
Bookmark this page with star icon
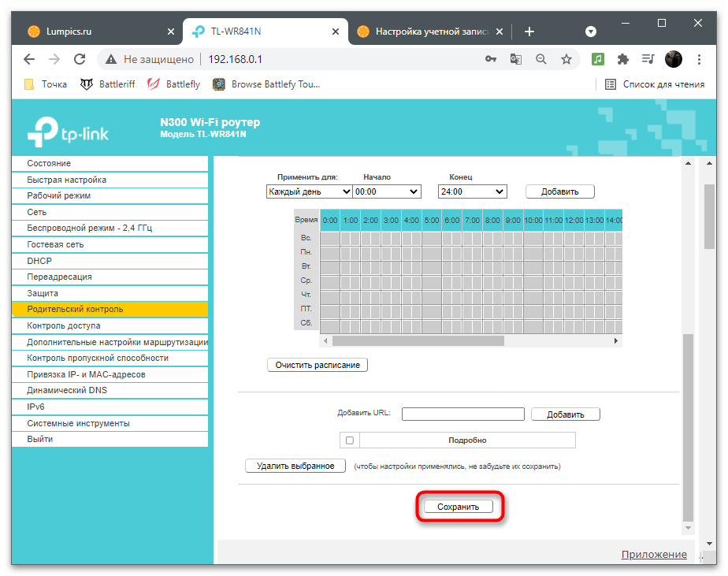(x=566, y=59)
